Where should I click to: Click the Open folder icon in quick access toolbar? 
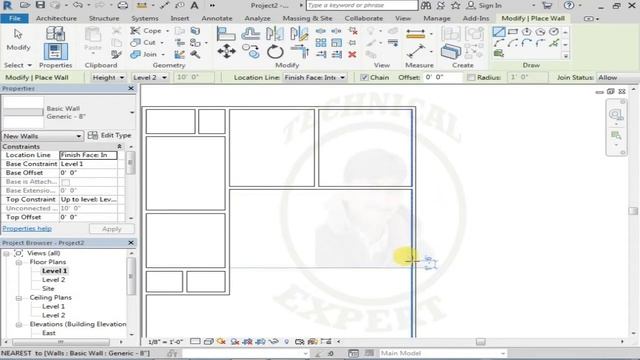pos(25,5)
